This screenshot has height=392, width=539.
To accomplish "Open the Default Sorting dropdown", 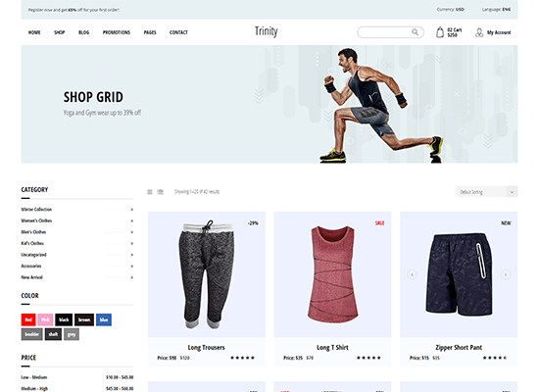I will click(486, 192).
